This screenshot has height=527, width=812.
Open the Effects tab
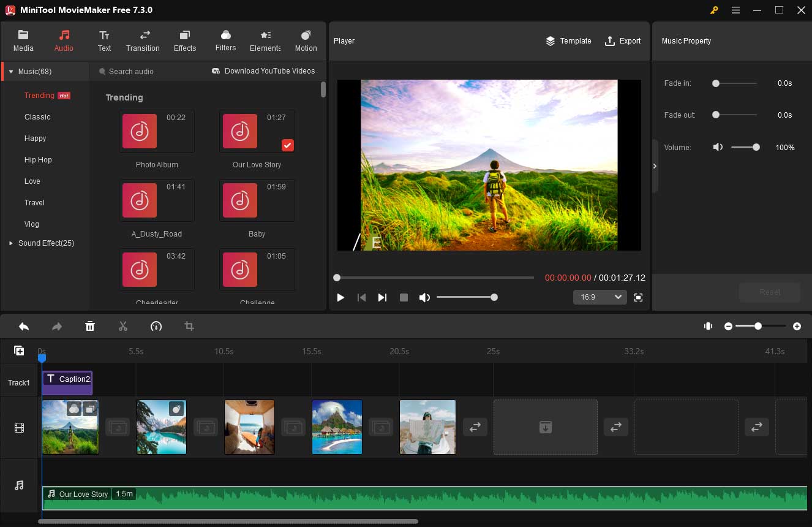[x=185, y=41]
